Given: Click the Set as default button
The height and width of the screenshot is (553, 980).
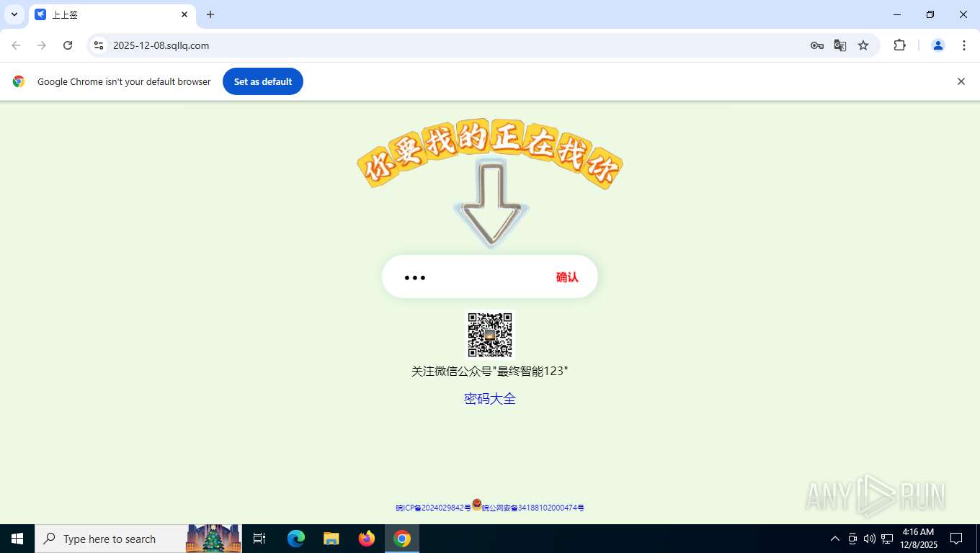Looking at the screenshot, I should click(263, 81).
